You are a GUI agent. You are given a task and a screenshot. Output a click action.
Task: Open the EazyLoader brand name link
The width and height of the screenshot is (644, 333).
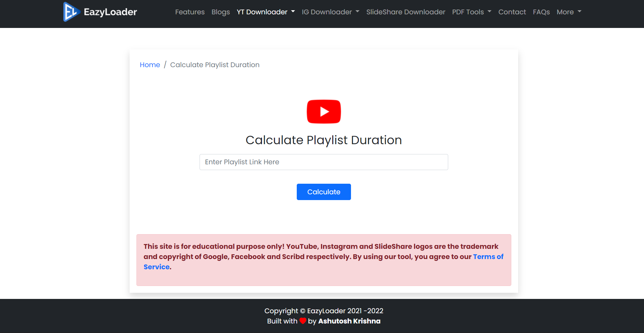110,12
